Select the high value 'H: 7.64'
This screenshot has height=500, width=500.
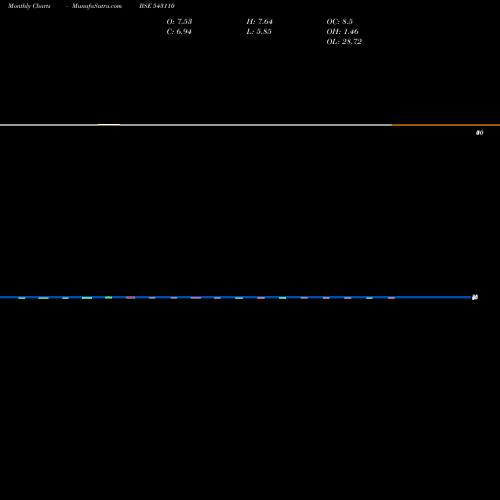pos(260,21)
